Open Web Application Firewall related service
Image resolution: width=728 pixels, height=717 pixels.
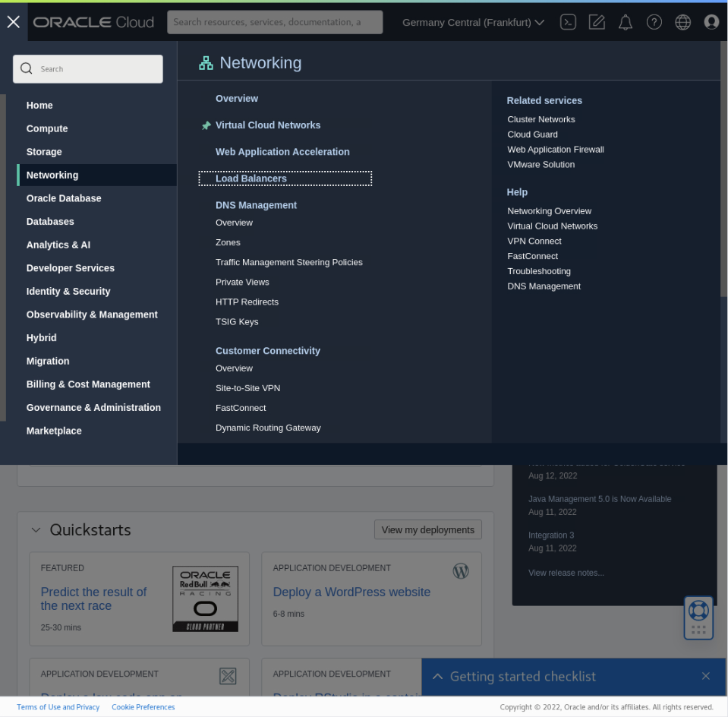click(555, 150)
